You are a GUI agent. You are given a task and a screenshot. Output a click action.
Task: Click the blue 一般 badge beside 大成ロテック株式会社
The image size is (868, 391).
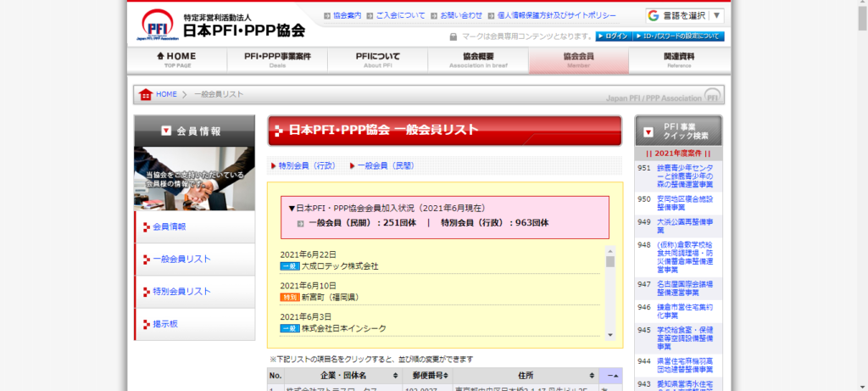pyautogui.click(x=289, y=266)
